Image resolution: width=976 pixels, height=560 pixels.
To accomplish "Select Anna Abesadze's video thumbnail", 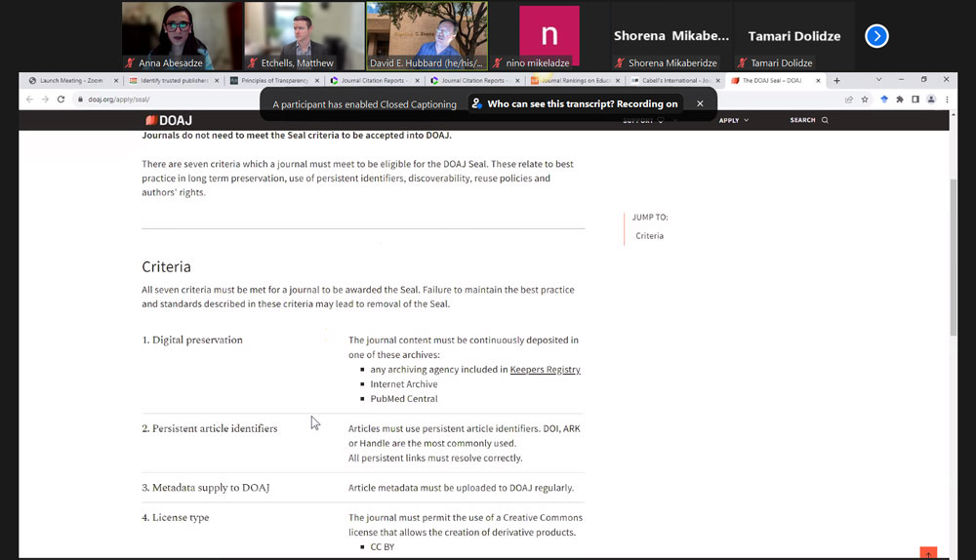I will (182, 36).
